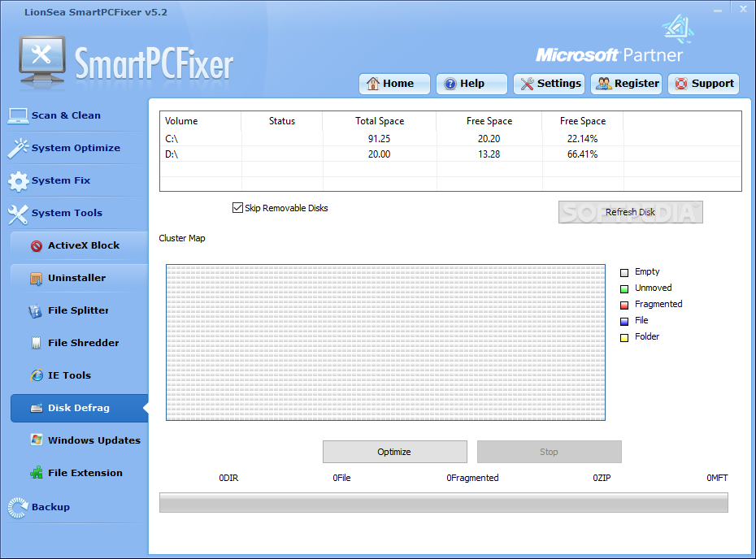The width and height of the screenshot is (756, 559).
Task: Click the Windows Updates flag icon
Action: point(36,440)
